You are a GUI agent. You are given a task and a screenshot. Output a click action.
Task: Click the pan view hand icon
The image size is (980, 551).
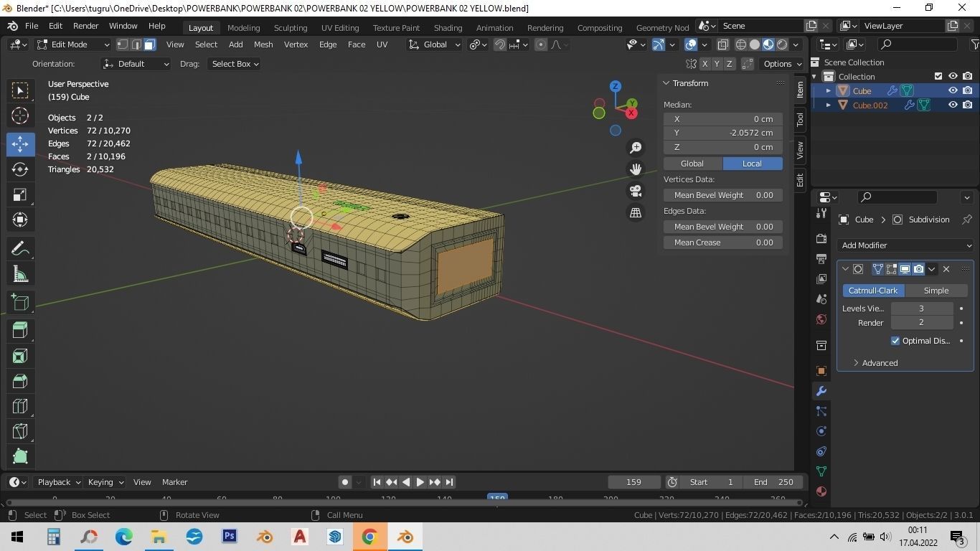click(636, 169)
